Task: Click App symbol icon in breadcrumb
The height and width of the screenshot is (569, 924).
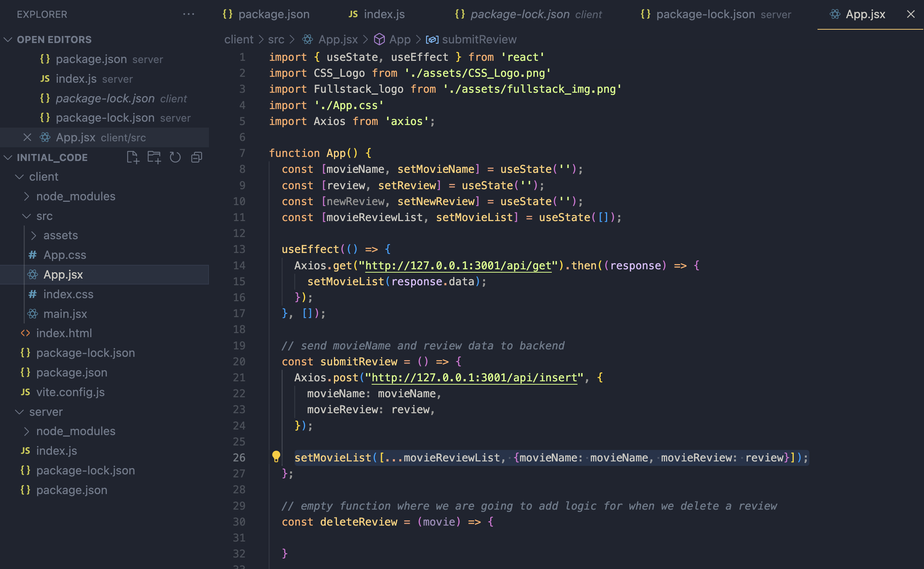Action: 379,40
